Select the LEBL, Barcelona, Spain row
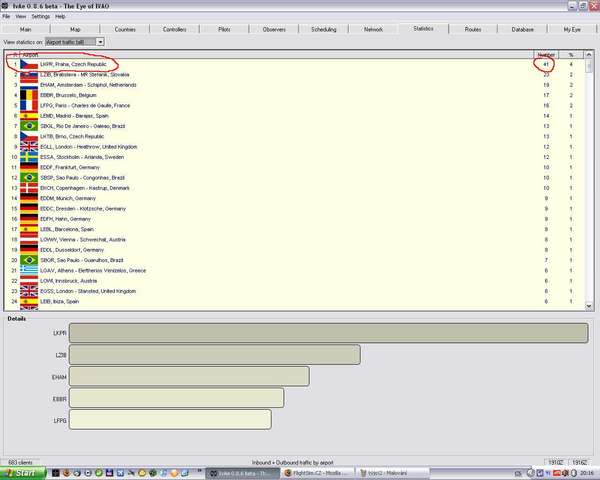This screenshot has width=600, height=480. click(295, 229)
